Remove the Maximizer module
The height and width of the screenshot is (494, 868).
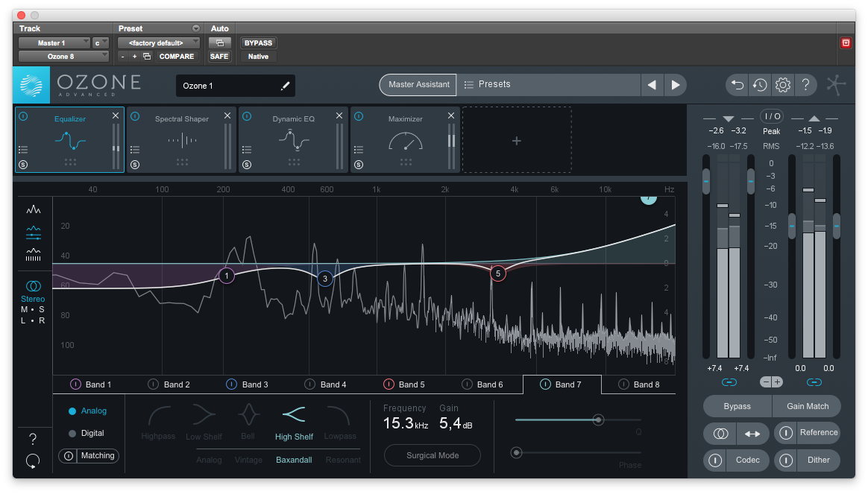tap(450, 115)
